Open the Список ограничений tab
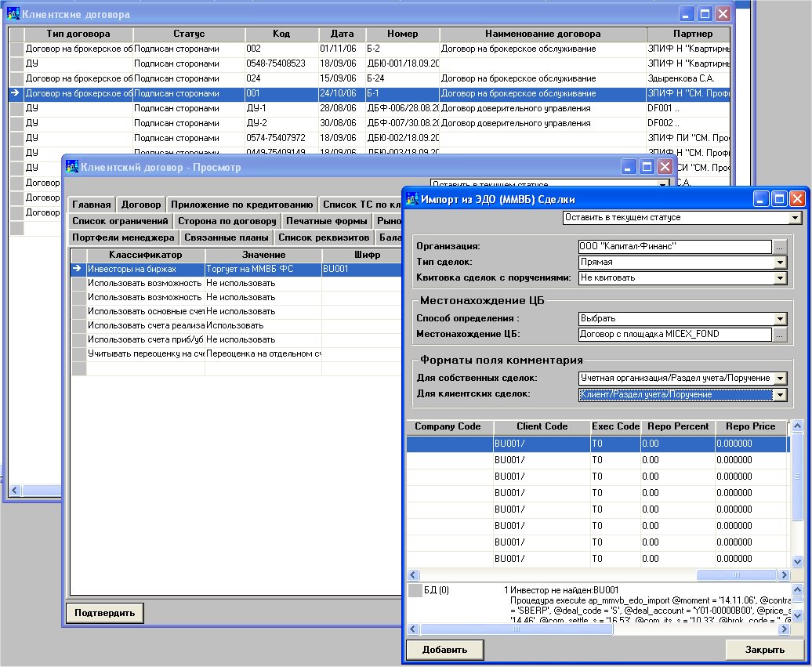The width and height of the screenshot is (812, 667). [x=120, y=221]
